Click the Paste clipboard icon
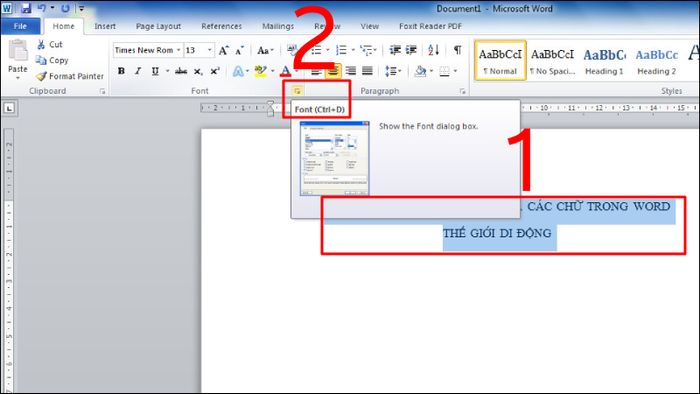Screen dimensions: 700x394 click(18, 50)
